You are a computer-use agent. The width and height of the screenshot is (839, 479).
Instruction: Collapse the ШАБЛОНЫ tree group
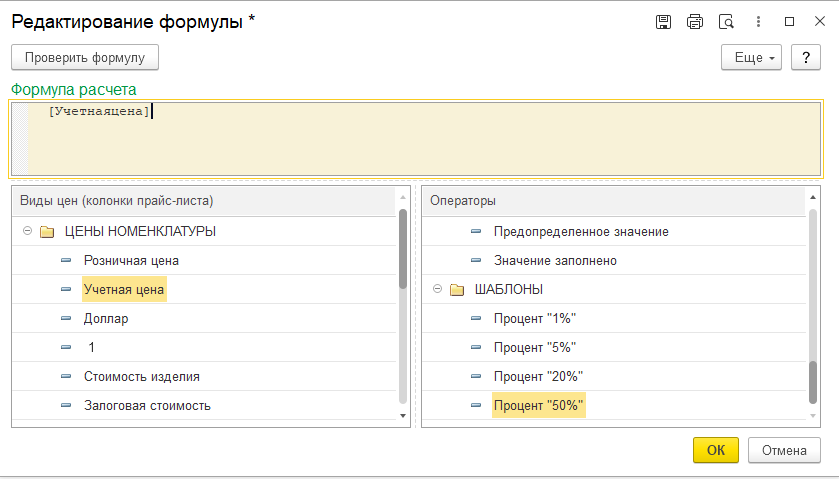tap(437, 290)
